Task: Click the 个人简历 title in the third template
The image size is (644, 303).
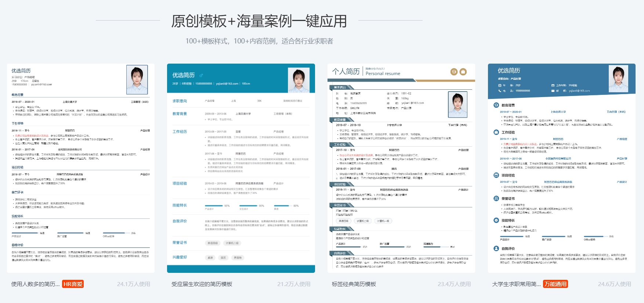Action: (346, 71)
